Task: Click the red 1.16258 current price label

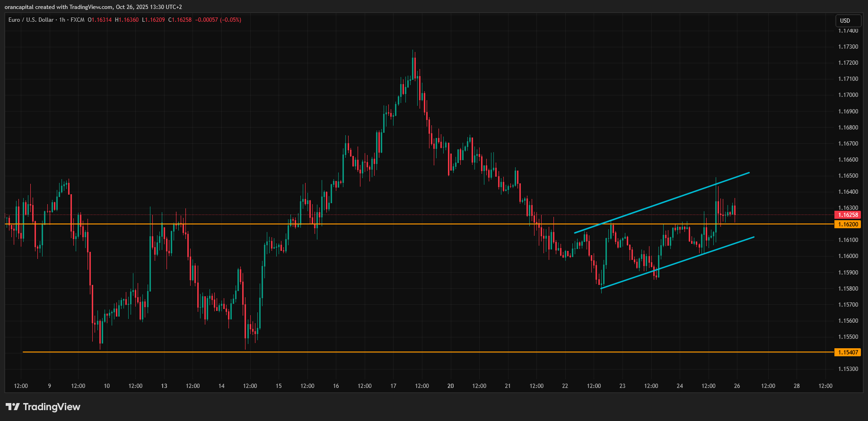Action: pyautogui.click(x=847, y=215)
